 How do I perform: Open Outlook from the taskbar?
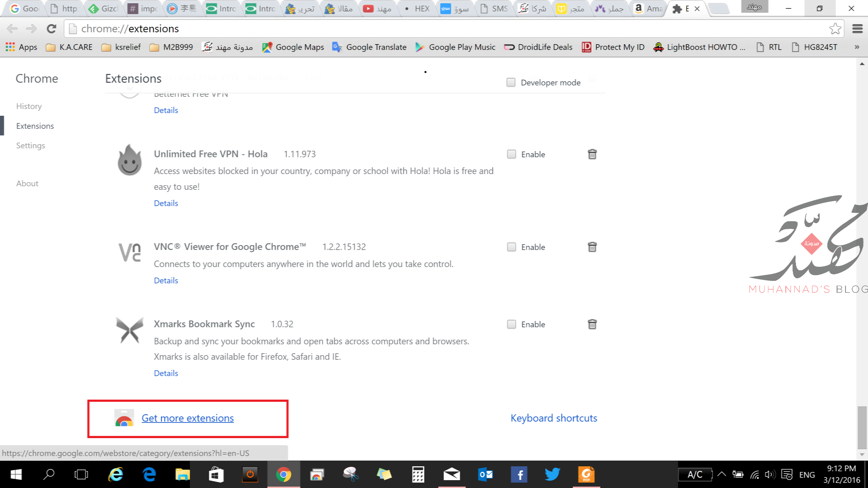pos(485,474)
